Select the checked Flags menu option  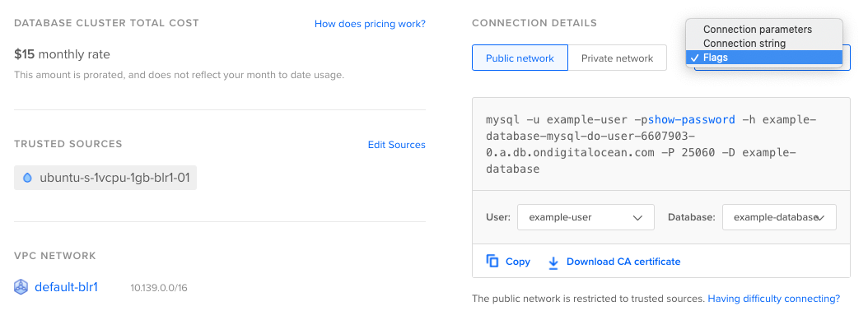tap(764, 58)
